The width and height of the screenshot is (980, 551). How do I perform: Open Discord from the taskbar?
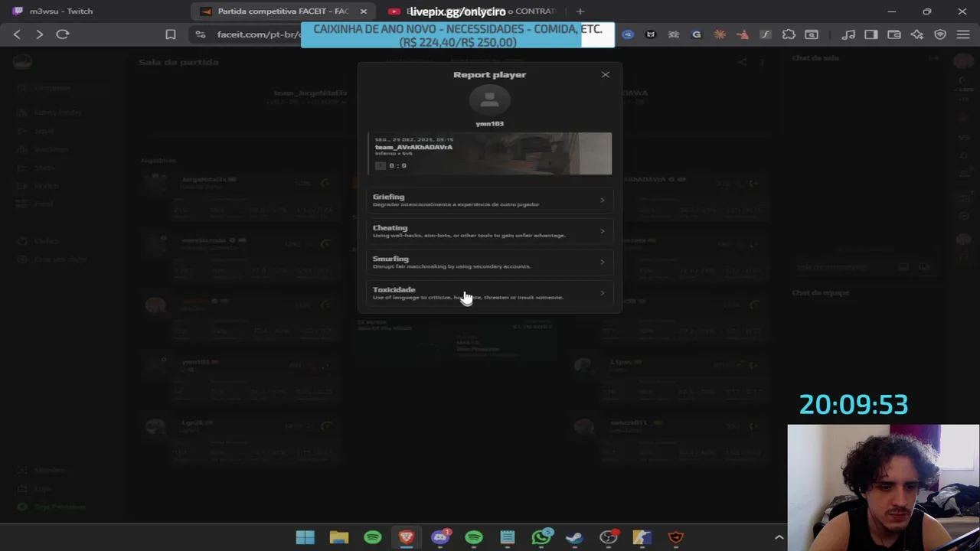pos(440,537)
